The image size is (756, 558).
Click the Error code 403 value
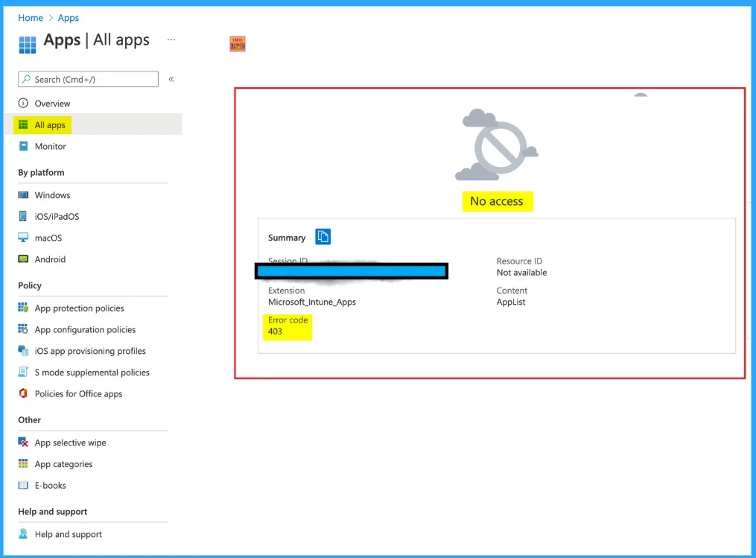pos(275,332)
